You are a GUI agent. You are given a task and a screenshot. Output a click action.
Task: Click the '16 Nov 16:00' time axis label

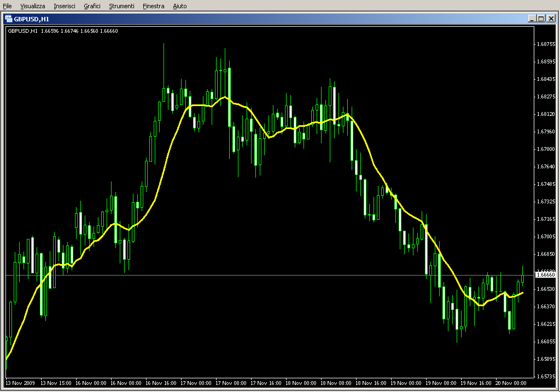tap(161, 383)
